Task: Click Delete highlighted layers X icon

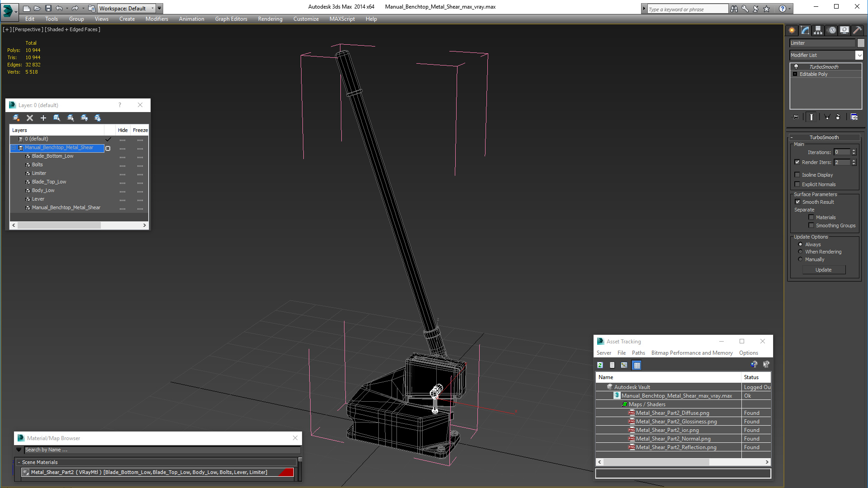Action: click(x=30, y=118)
